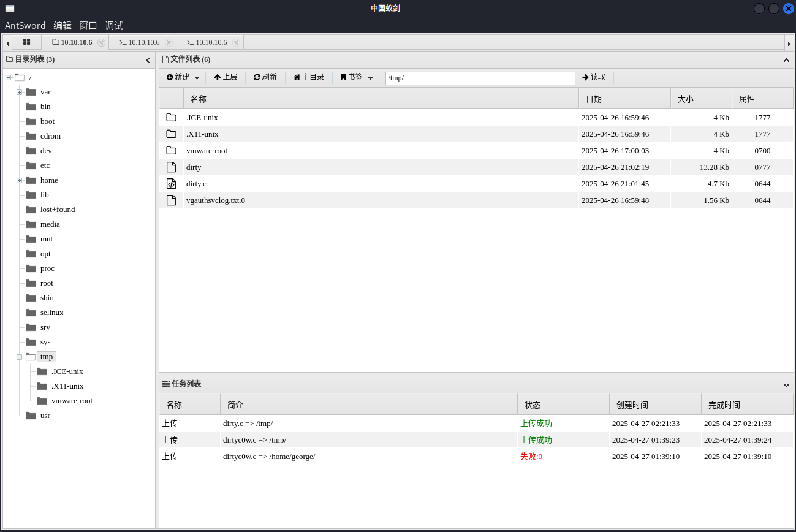Click vmware-root folder icon in file list
This screenshot has height=532, width=796.
tap(171, 150)
